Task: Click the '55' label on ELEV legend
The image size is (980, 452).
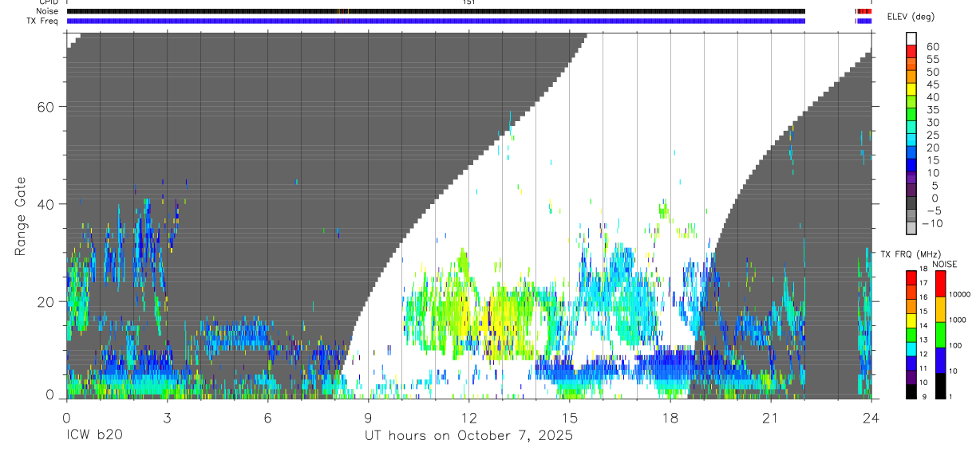Action: point(932,60)
